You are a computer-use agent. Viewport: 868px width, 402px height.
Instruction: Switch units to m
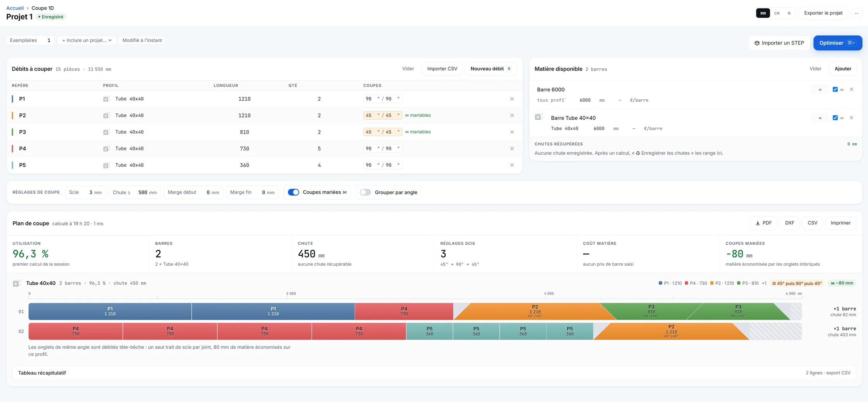[x=789, y=13]
